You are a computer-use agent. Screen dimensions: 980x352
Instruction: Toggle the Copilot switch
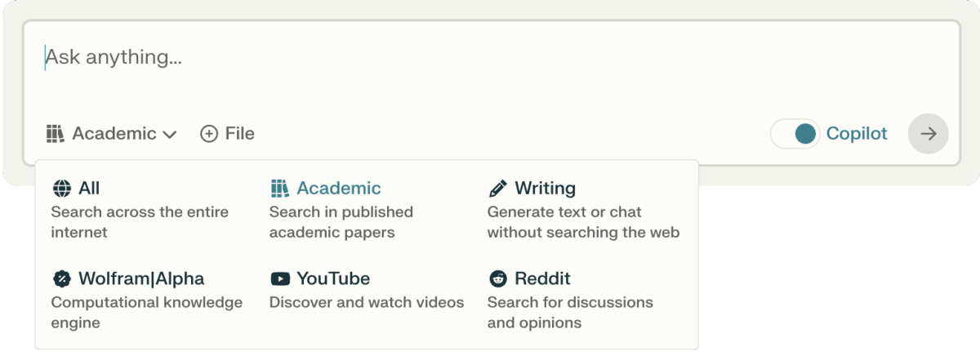[x=795, y=134]
